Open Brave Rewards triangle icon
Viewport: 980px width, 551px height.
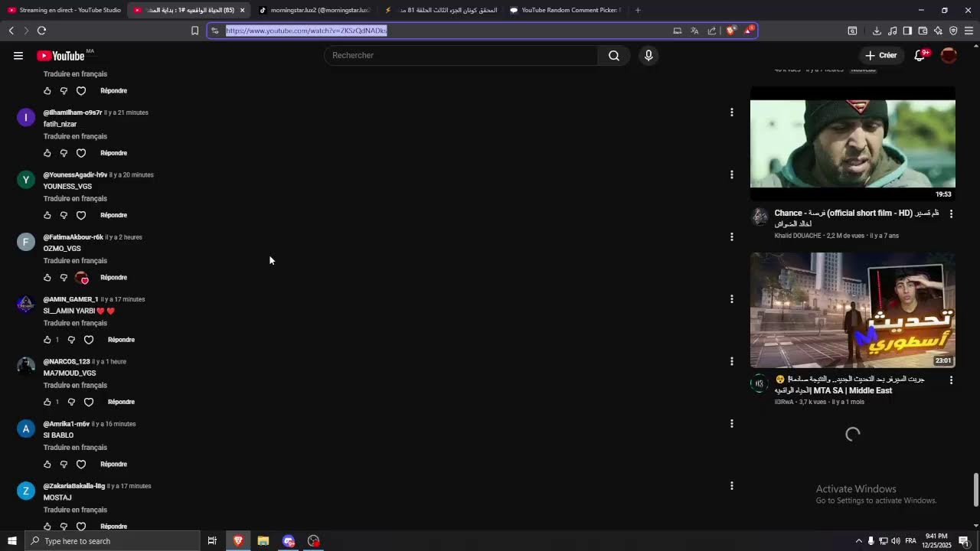[x=749, y=31]
